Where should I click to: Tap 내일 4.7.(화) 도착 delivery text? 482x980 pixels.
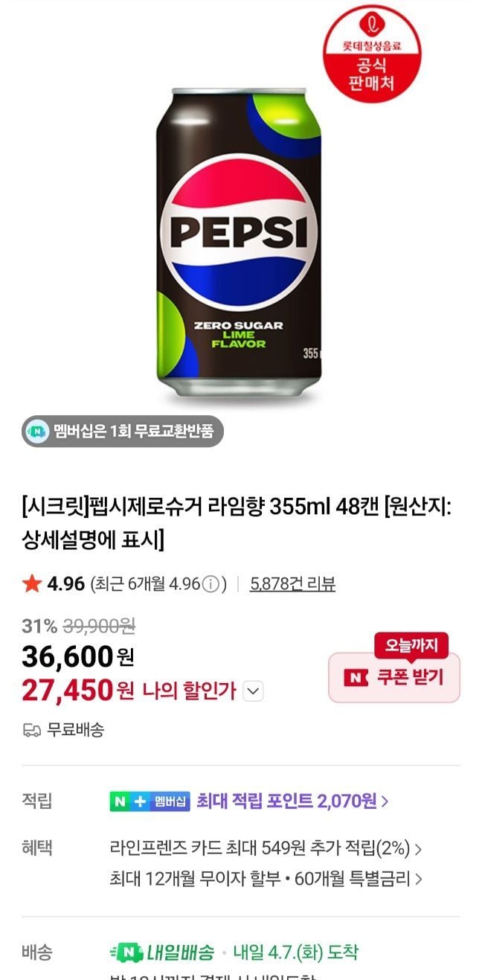(x=295, y=952)
